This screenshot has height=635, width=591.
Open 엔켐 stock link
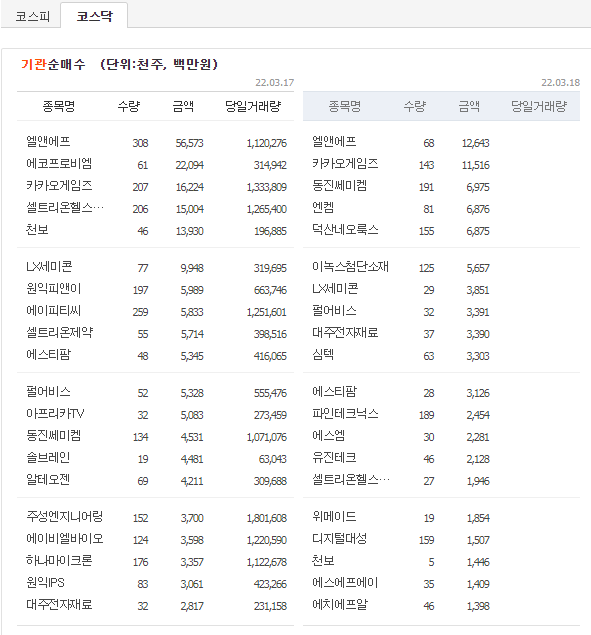coord(323,207)
